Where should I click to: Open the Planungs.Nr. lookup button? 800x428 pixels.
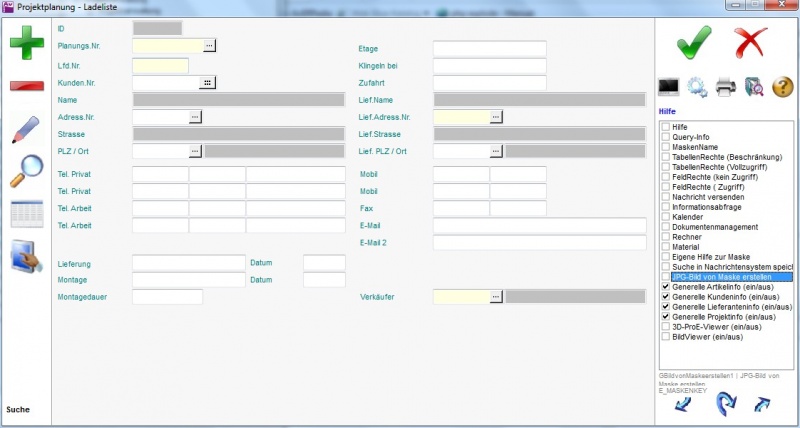pyautogui.click(x=210, y=46)
